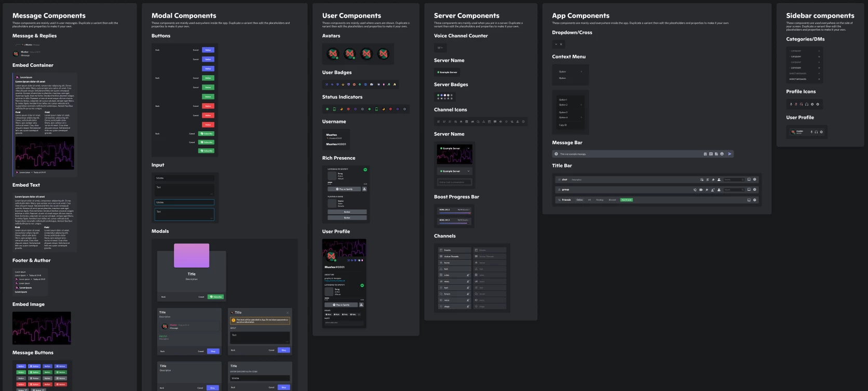Click the green Spotify icon in Rich Presence
The width and height of the screenshot is (868, 391).
365,170
